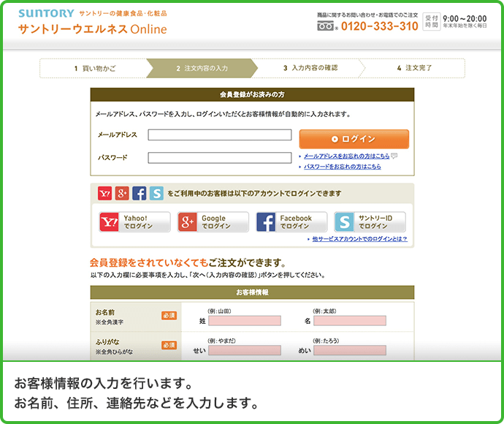This screenshot has width=504, height=424.
Task: Log in with the Yahoo! でログイン button
Action: (134, 222)
